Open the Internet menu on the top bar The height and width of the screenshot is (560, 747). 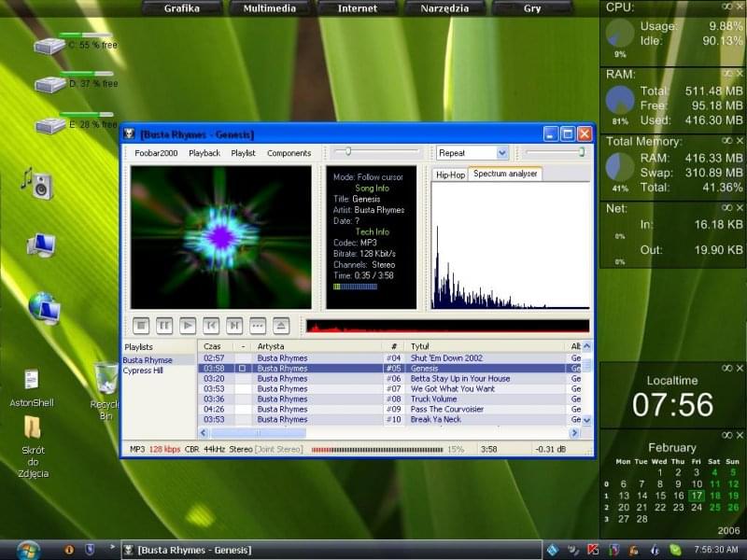(358, 8)
